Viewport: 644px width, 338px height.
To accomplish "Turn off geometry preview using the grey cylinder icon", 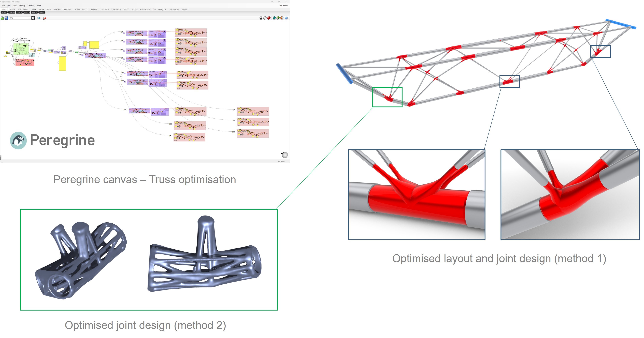I will click(261, 18).
